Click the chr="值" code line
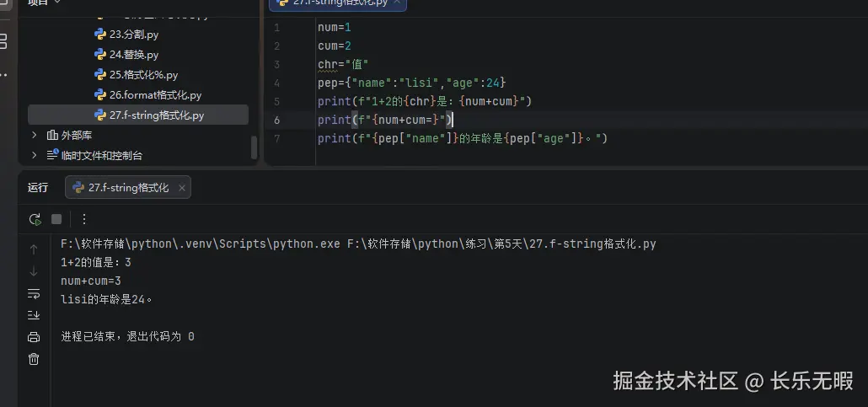Screen dimensions: 868x407 [343, 65]
